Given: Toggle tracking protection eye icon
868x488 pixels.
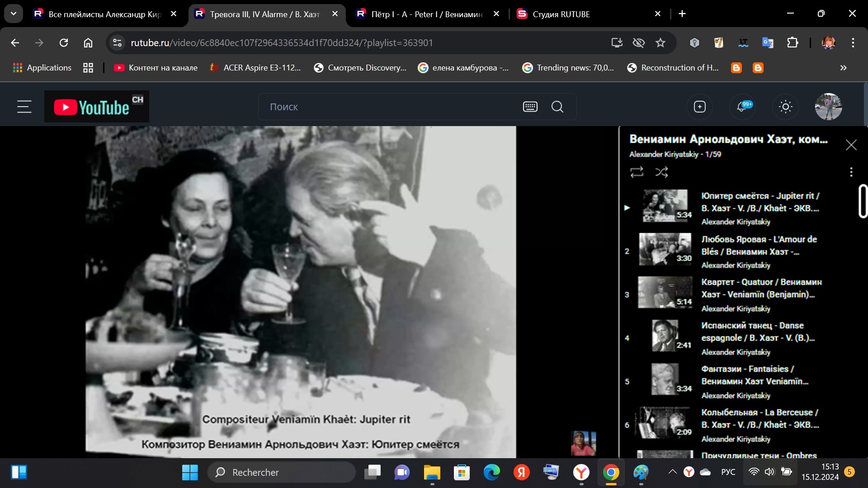Looking at the screenshot, I should 638,43.
